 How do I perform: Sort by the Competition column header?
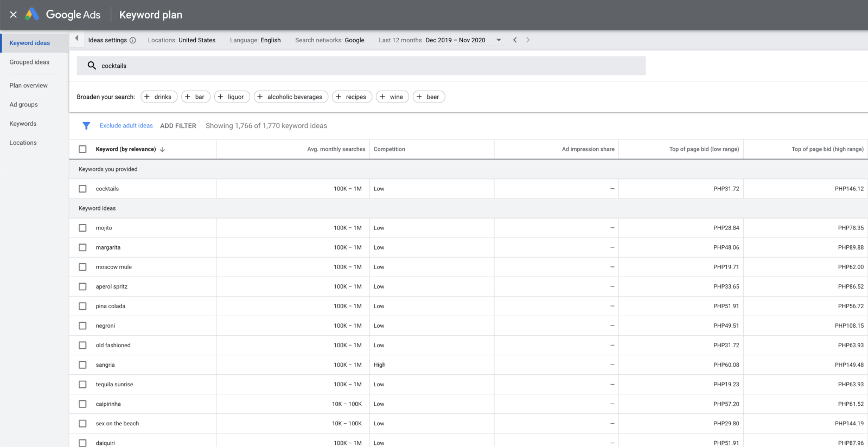pyautogui.click(x=390, y=149)
